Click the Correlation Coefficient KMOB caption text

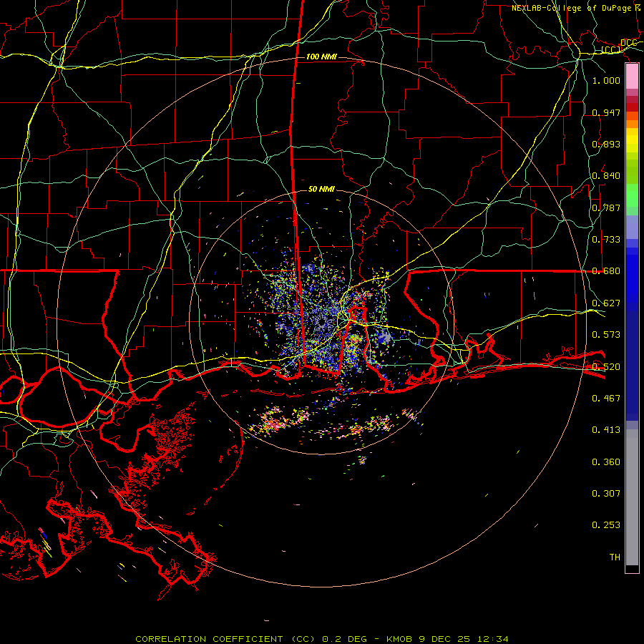click(x=321, y=639)
